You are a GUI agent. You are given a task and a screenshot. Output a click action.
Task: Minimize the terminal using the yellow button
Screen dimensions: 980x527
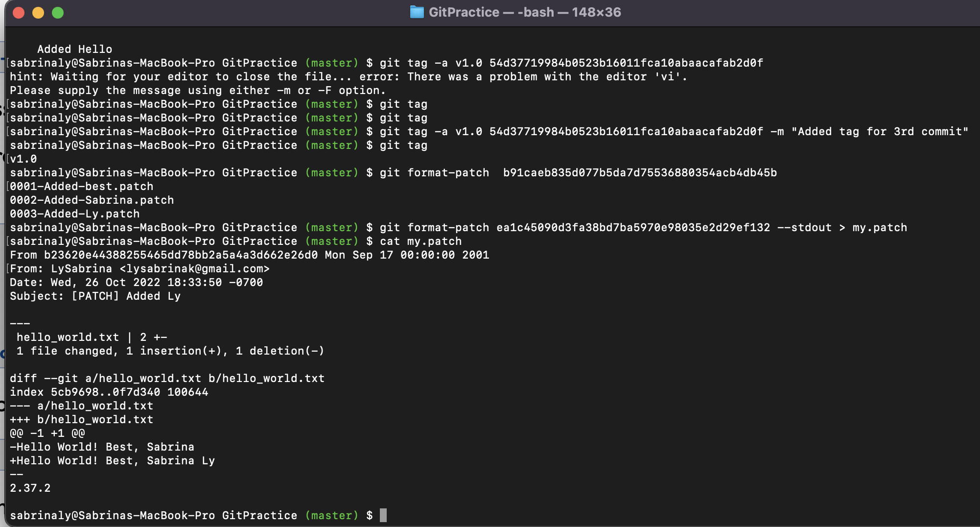(38, 13)
